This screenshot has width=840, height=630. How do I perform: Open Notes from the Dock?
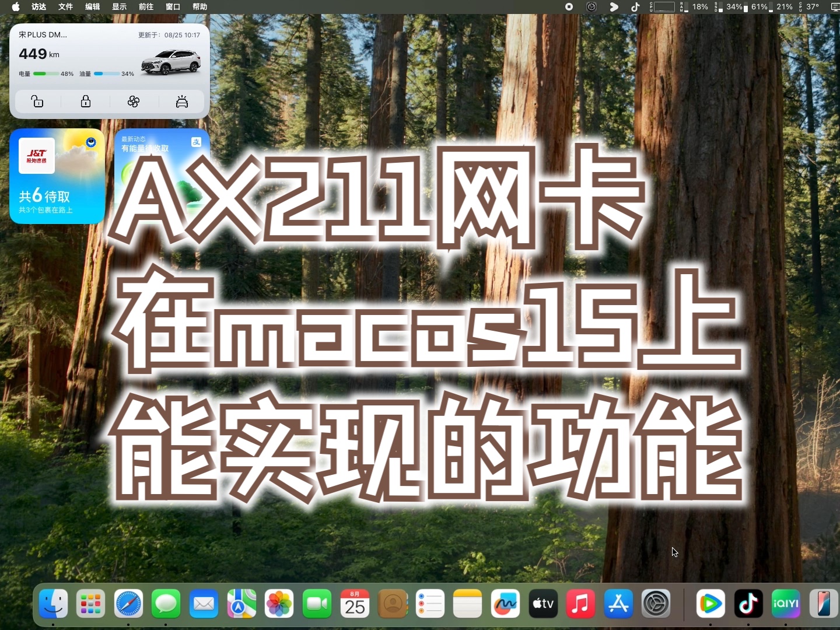click(467, 603)
